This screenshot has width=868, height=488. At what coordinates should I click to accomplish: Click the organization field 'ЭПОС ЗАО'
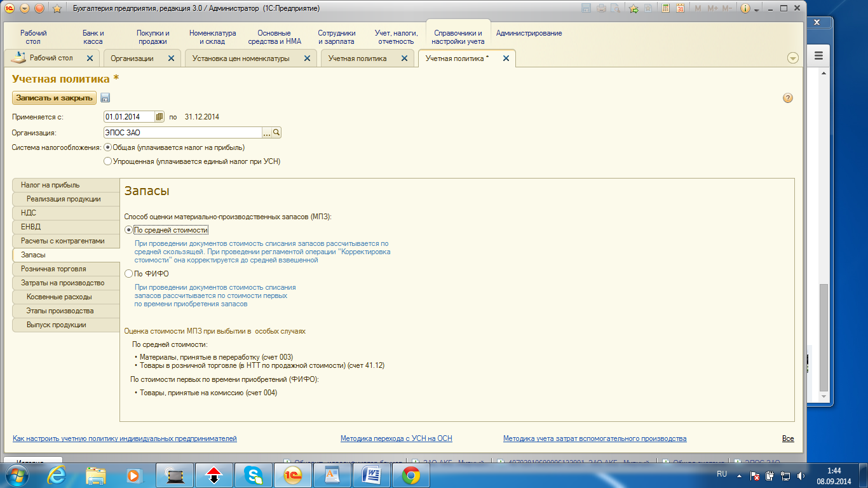click(183, 133)
